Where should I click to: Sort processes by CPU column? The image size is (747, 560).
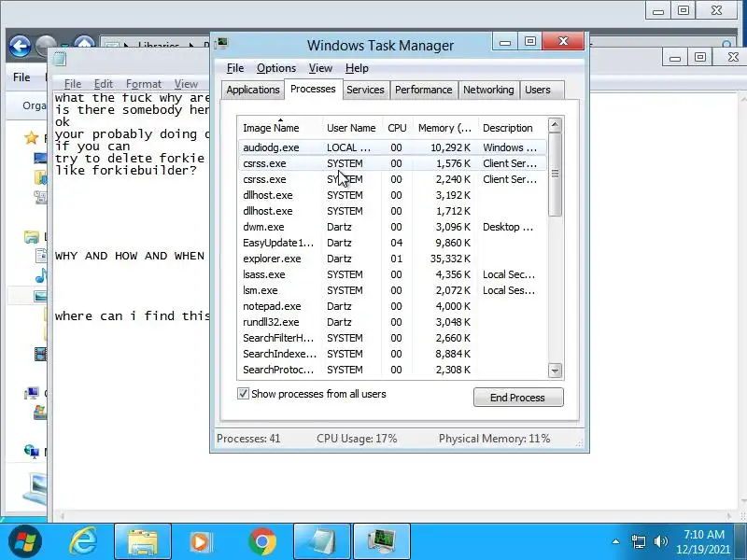coord(397,128)
